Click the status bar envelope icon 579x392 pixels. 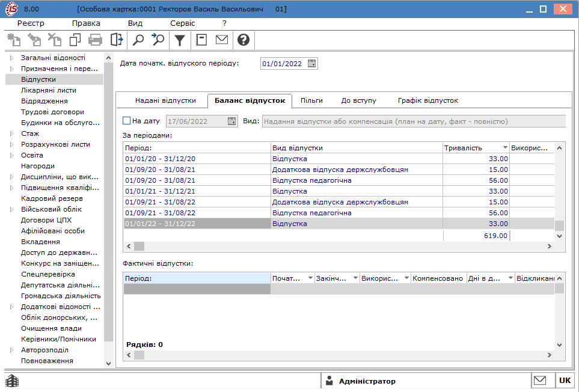540,380
